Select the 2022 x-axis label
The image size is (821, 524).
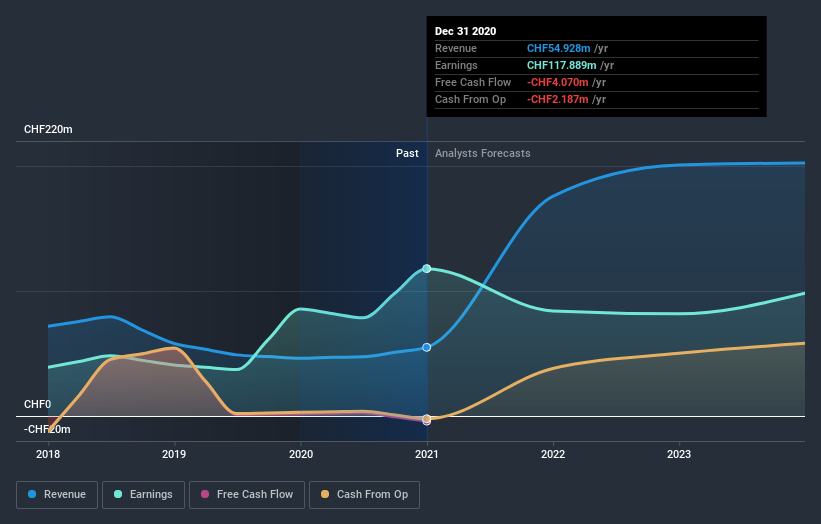pos(553,454)
